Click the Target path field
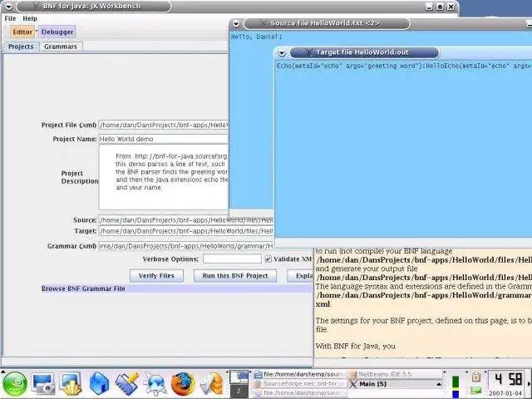Screen dimensions: 532x399 pos(186,231)
